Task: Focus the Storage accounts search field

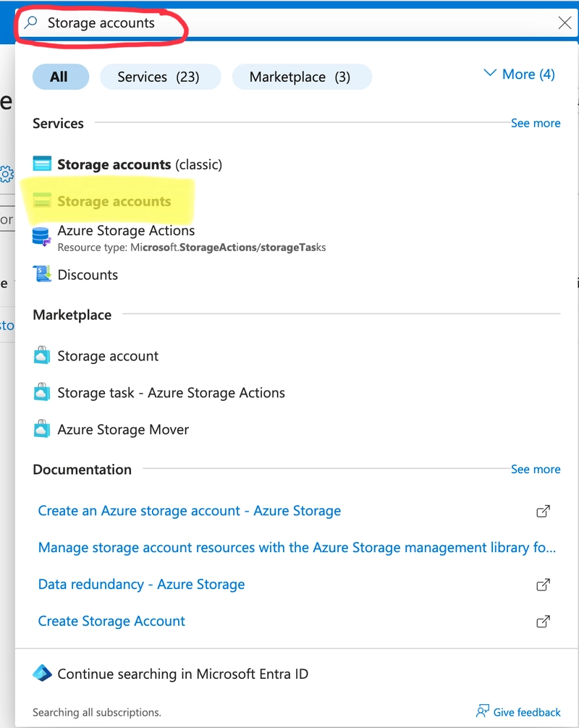Action: click(x=297, y=22)
